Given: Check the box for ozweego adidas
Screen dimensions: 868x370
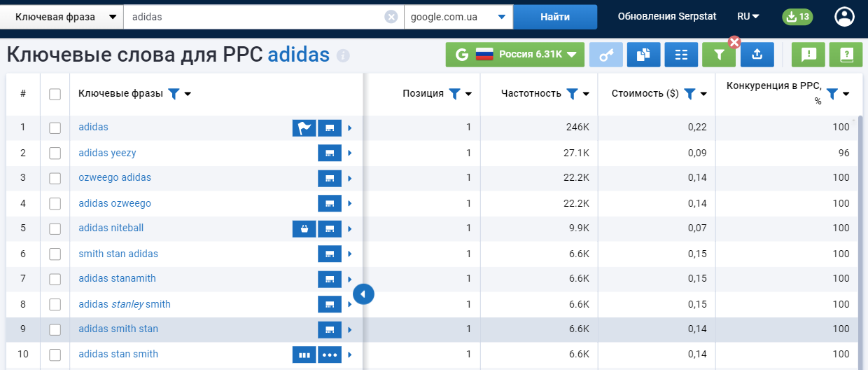Looking at the screenshot, I should (x=55, y=178).
